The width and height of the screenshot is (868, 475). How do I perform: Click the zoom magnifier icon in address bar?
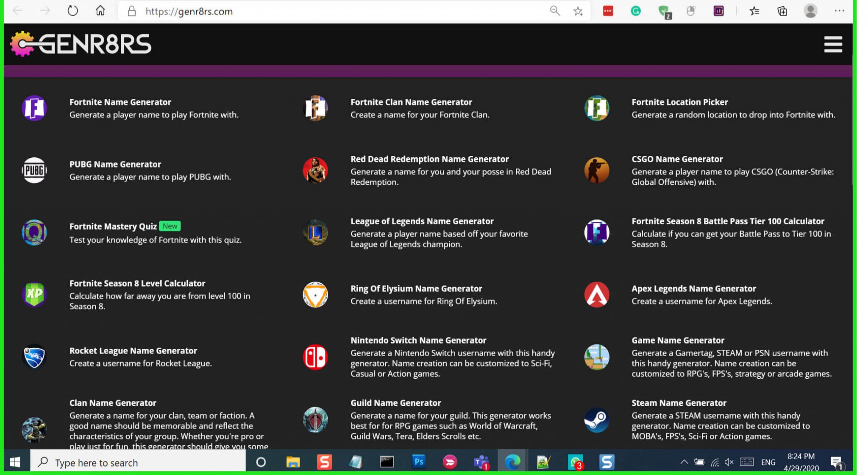click(555, 11)
